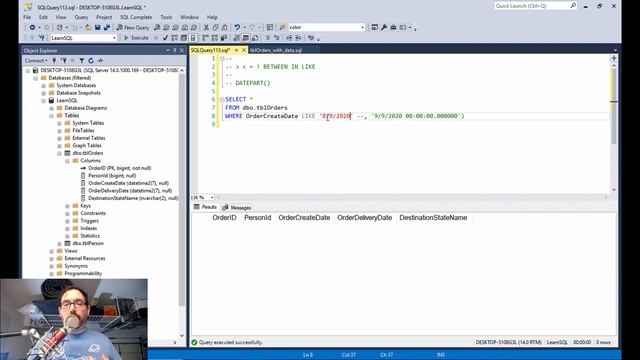
Task: Uncomment the selected lines icon
Action: click(277, 38)
